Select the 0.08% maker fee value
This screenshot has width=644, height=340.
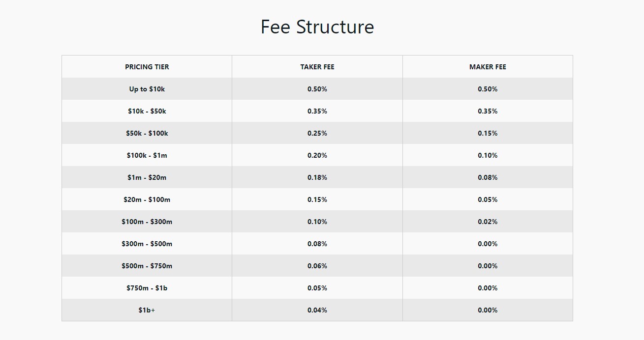point(488,177)
